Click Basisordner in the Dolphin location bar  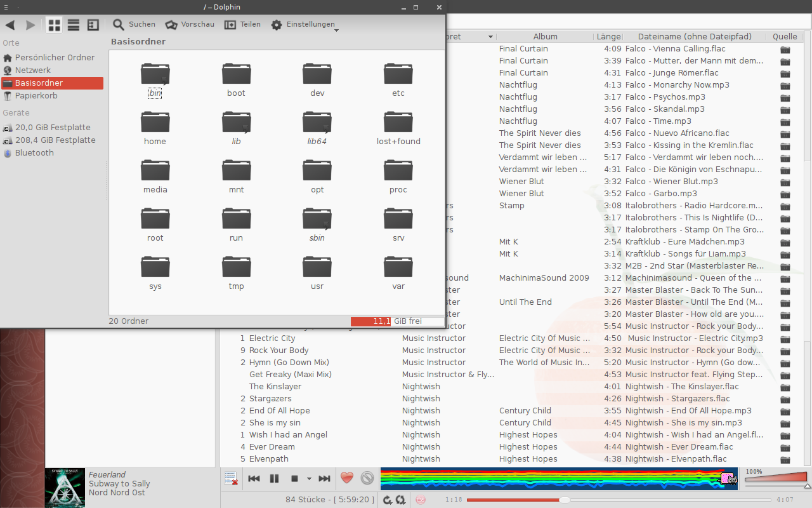pyautogui.click(x=138, y=42)
